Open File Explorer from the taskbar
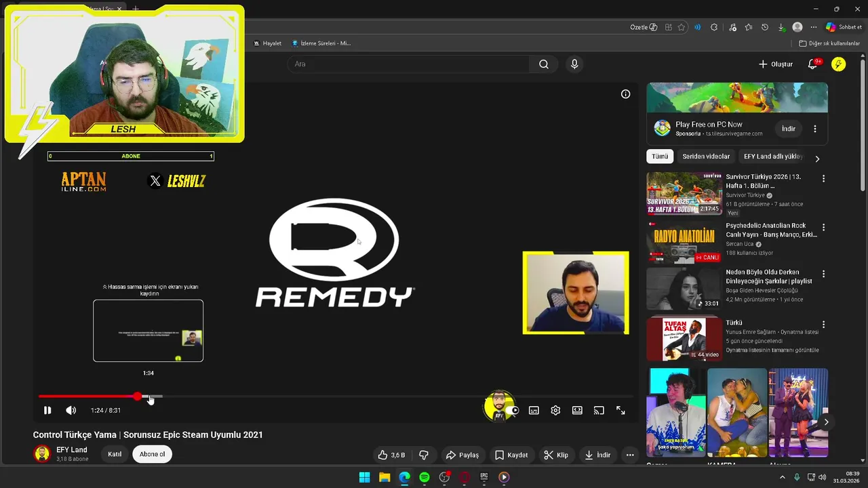 384,477
